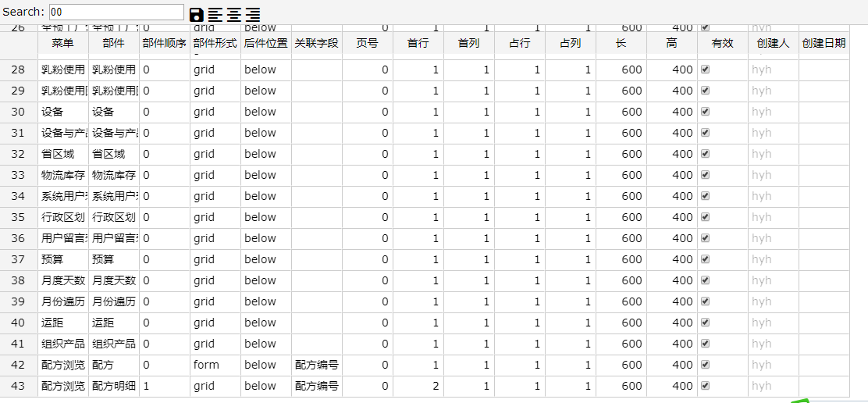Click empty 创建日期 cell in row 32
Viewport: 868px width, 403px height.
point(824,154)
